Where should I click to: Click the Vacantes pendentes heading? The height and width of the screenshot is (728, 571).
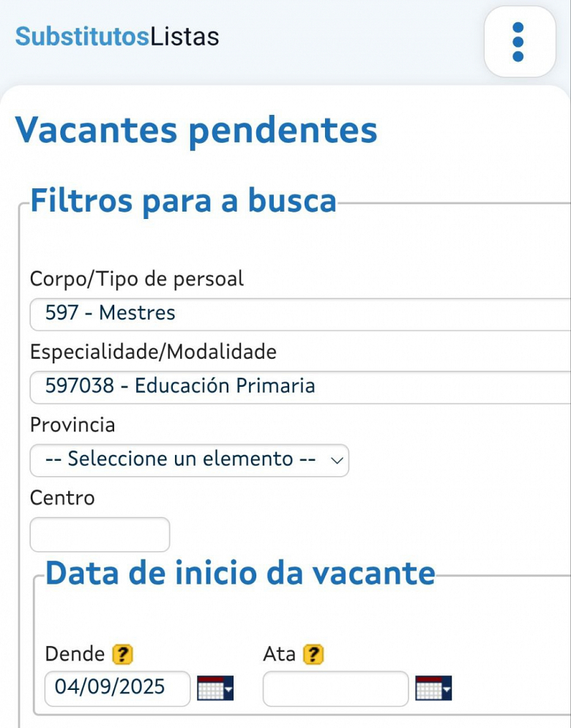click(x=196, y=130)
